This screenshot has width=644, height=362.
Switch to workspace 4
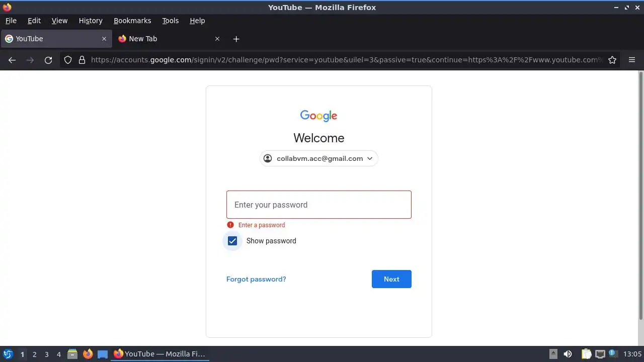pyautogui.click(x=59, y=354)
